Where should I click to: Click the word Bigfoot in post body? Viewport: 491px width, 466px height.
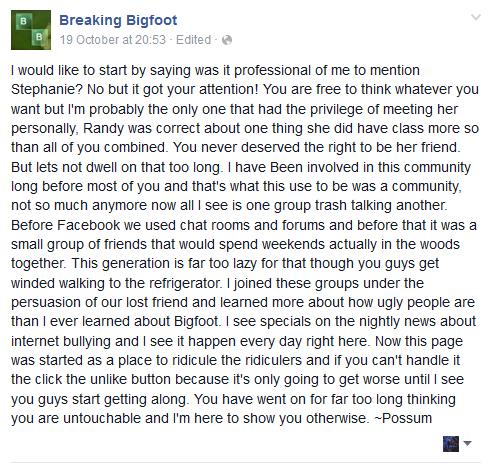pyautogui.click(x=197, y=322)
